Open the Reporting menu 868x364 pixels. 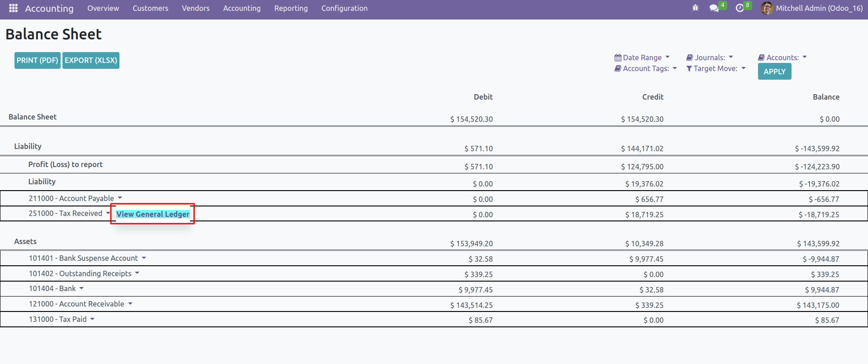pyautogui.click(x=291, y=8)
